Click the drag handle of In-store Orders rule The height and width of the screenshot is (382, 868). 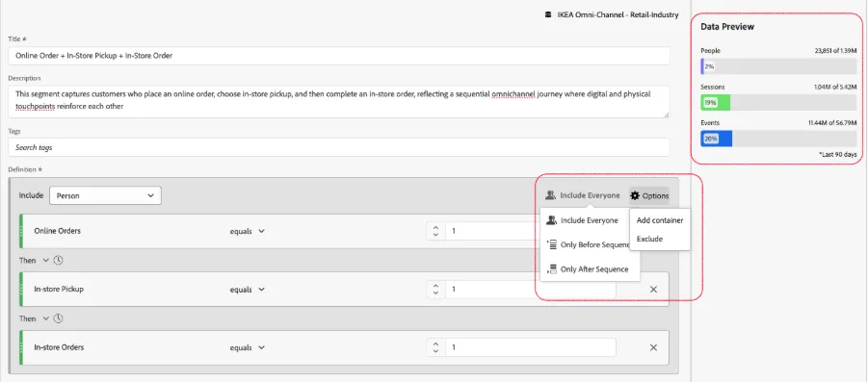pos(21,347)
